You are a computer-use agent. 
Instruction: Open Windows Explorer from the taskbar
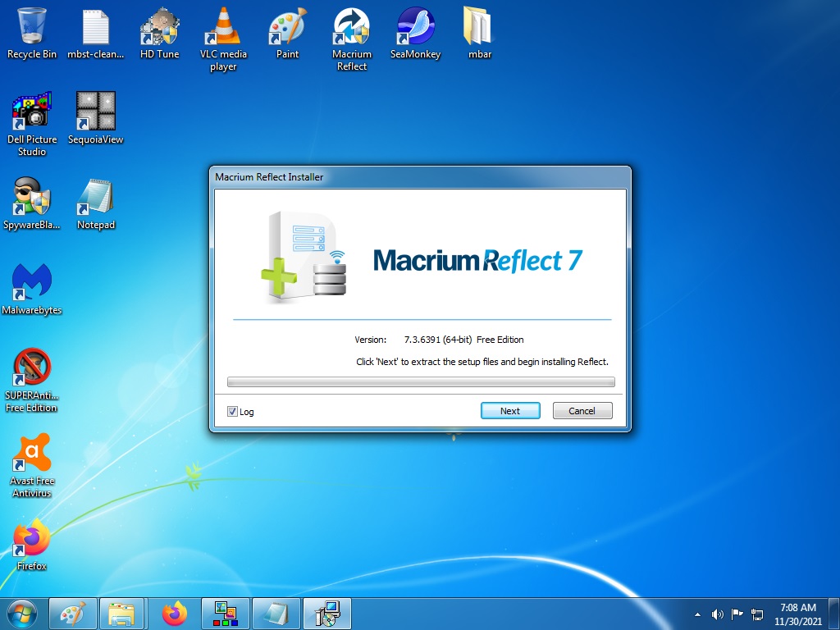(x=121, y=614)
